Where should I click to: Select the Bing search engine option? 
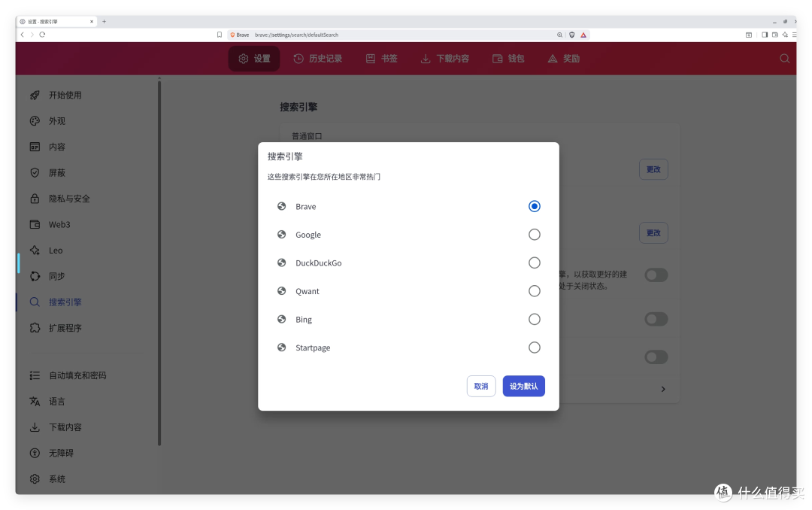[534, 319]
